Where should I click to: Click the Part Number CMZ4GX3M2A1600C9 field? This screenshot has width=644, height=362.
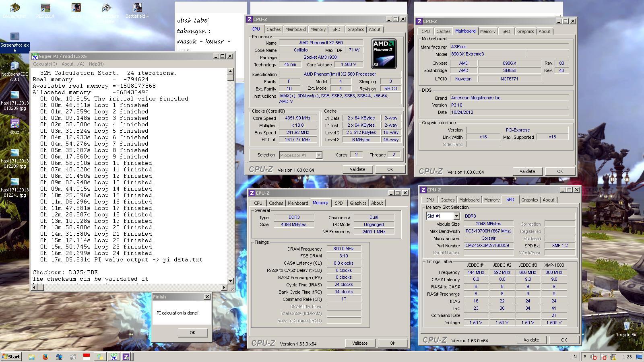coord(489,245)
